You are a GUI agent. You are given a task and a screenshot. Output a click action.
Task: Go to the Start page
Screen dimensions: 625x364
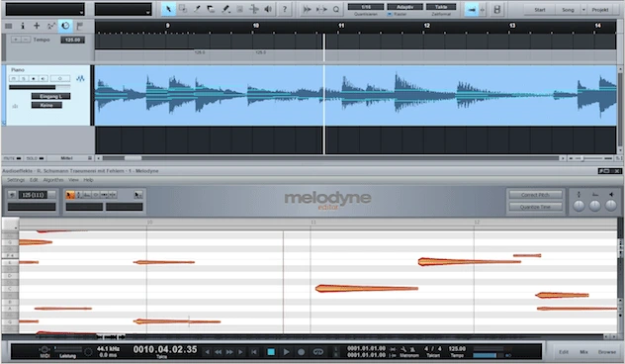click(x=540, y=10)
